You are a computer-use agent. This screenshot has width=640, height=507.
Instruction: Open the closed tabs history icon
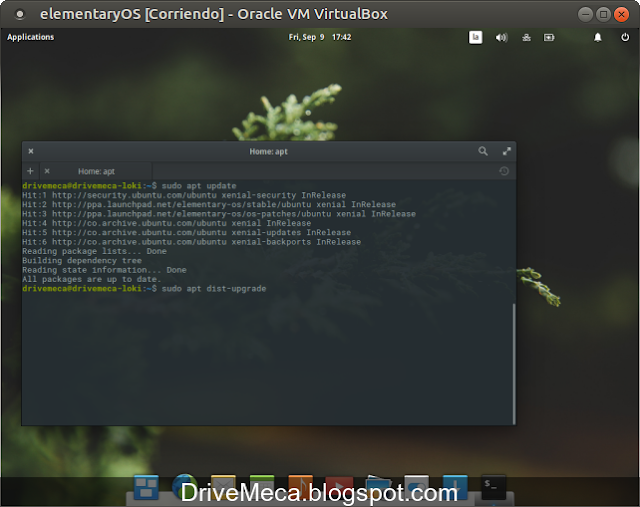[x=504, y=171]
